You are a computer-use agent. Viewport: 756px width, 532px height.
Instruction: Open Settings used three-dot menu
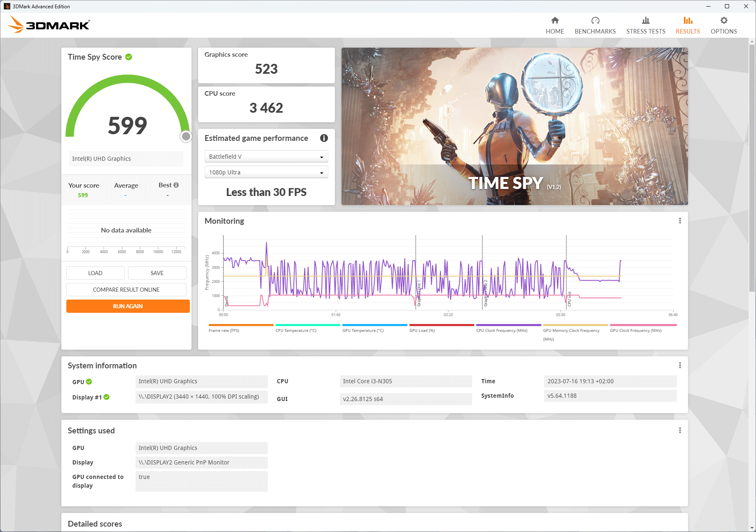(x=680, y=430)
